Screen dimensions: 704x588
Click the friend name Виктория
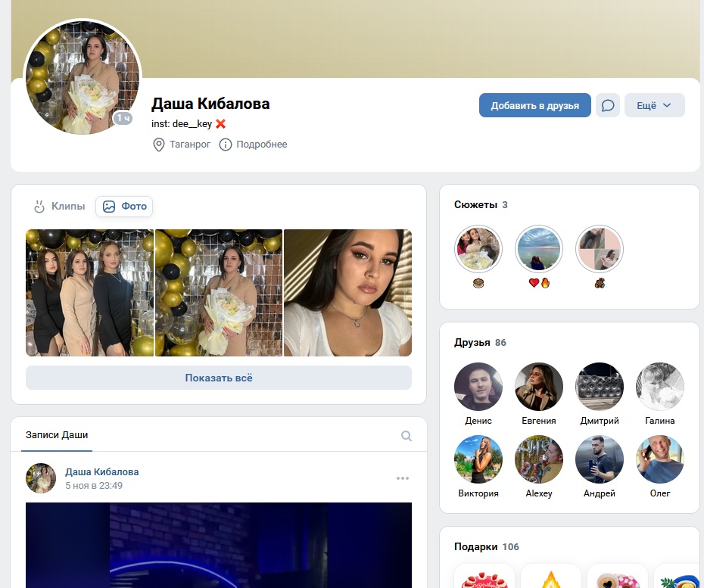(478, 493)
